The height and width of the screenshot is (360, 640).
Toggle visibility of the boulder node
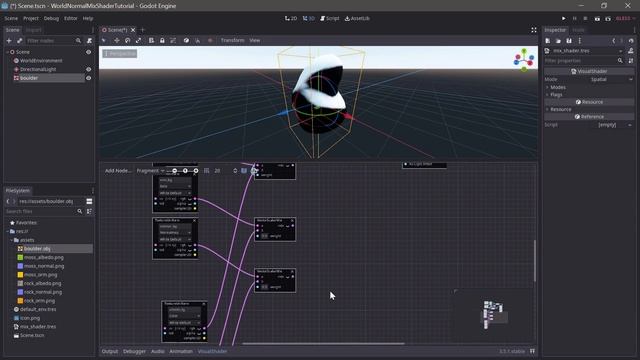[89, 78]
